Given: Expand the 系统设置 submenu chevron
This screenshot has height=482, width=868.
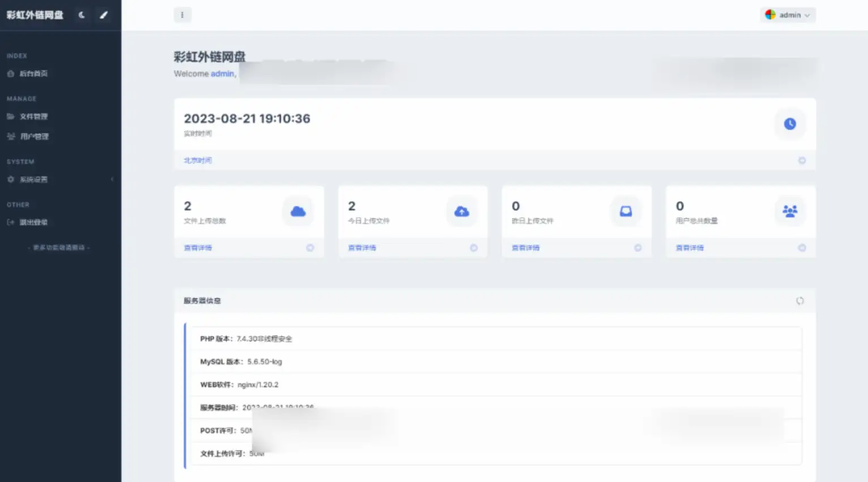Looking at the screenshot, I should coord(112,180).
